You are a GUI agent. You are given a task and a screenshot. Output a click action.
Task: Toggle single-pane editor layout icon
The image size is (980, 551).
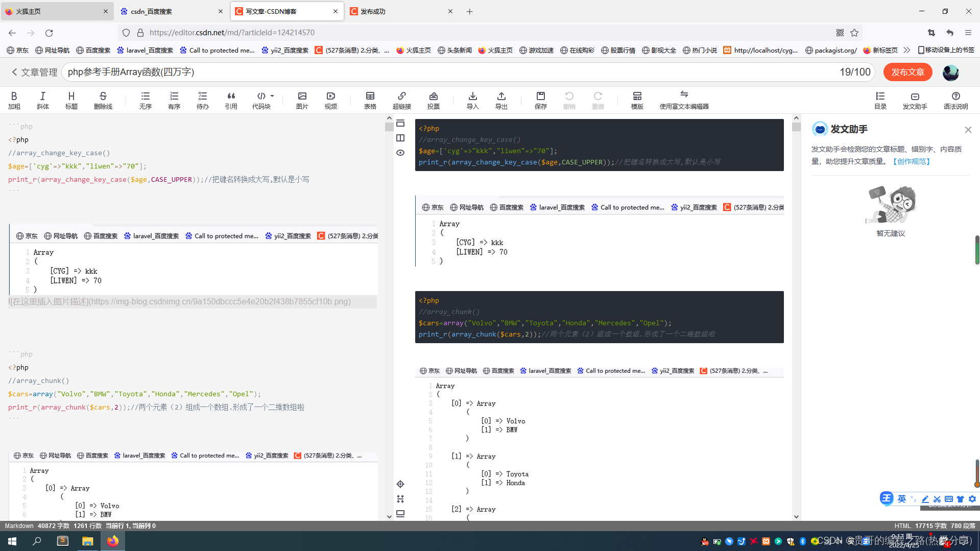pyautogui.click(x=400, y=123)
